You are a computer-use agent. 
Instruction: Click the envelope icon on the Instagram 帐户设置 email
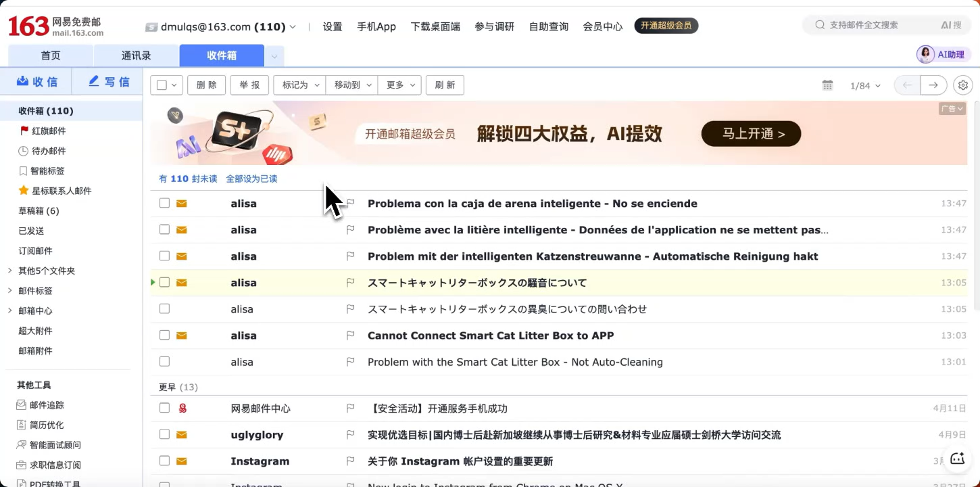pos(181,461)
